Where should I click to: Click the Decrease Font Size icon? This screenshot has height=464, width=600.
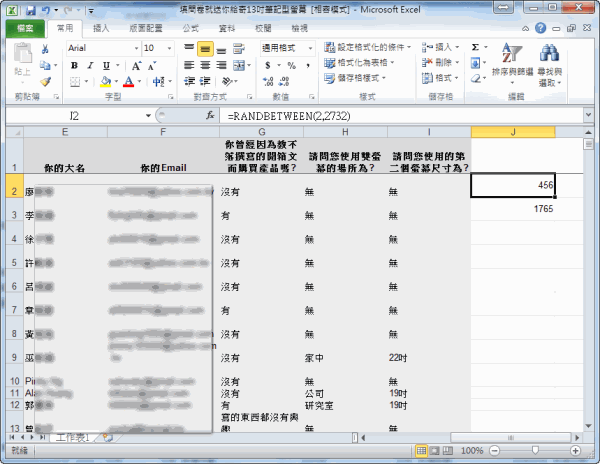[152, 66]
